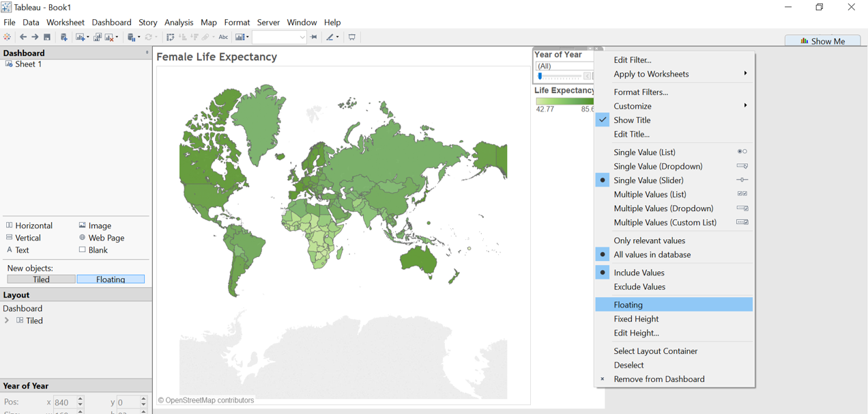Click the Undo back arrow icon
This screenshot has height=414, width=868.
(x=23, y=38)
